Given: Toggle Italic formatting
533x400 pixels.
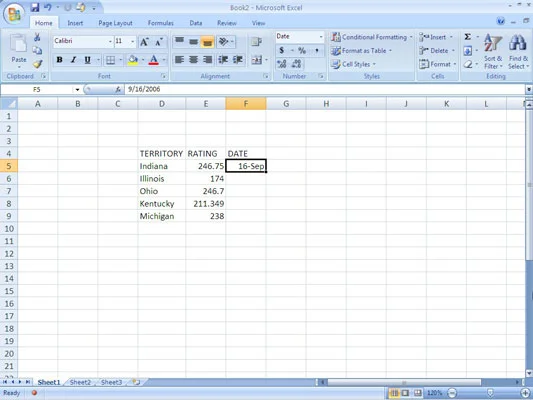Looking at the screenshot, I should pyautogui.click(x=73, y=60).
